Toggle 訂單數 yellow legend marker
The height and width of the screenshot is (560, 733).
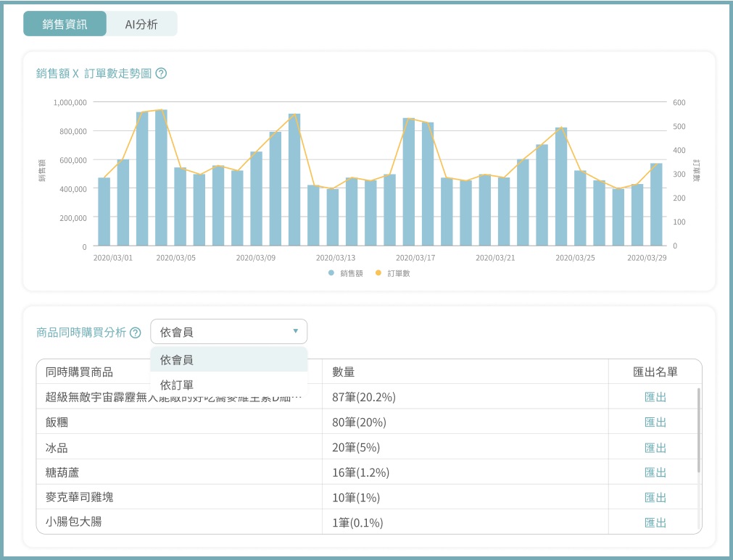coord(378,273)
